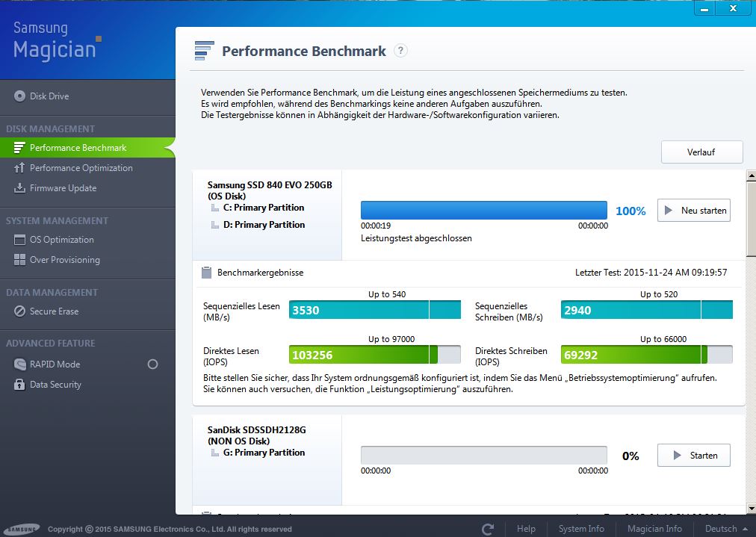The image size is (756, 537).
Task: Click the Sequenzielles Lesen 3530 bar
Action: click(x=374, y=310)
